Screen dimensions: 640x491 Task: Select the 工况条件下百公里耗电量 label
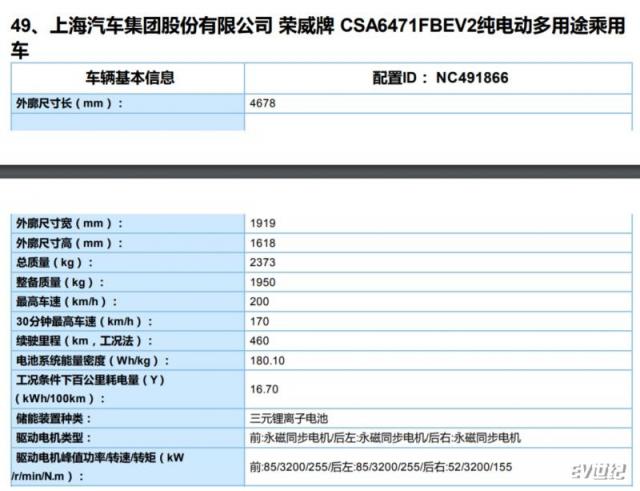(90, 389)
